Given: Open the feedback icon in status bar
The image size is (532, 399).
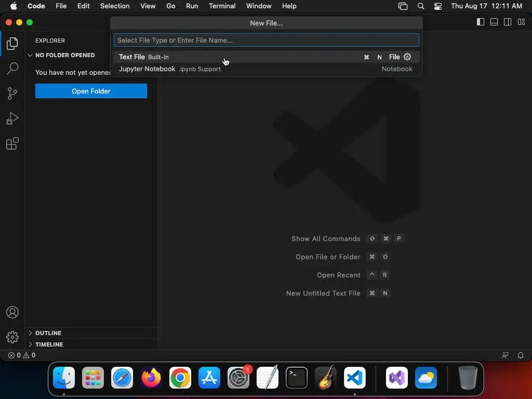Looking at the screenshot, I should 505,355.
